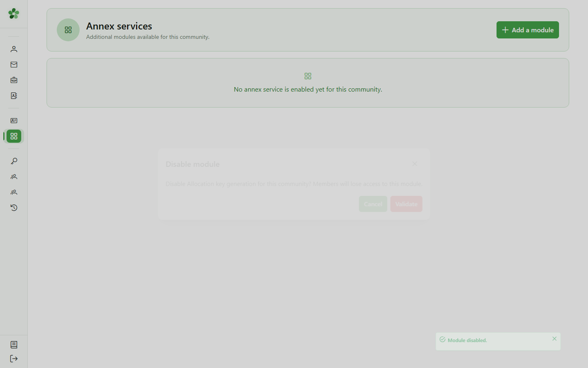Image resolution: width=588 pixels, height=368 pixels.
Task: Click the round Annex services header icon
Action: [68, 30]
